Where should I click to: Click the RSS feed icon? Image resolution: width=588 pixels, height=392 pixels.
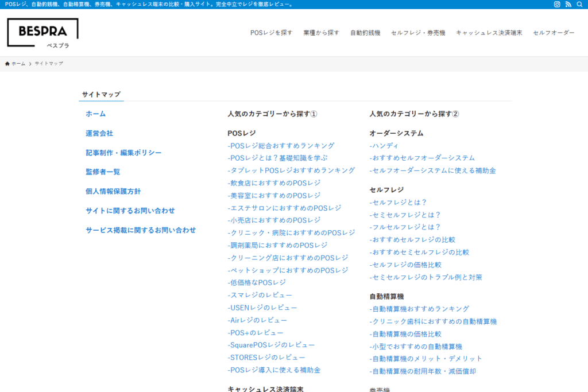(x=567, y=5)
